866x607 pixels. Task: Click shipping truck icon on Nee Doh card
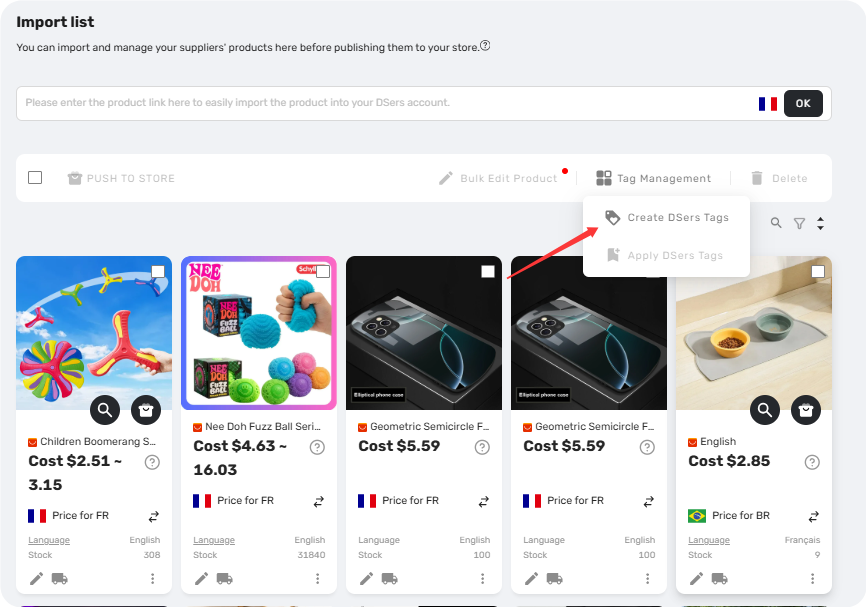point(225,578)
